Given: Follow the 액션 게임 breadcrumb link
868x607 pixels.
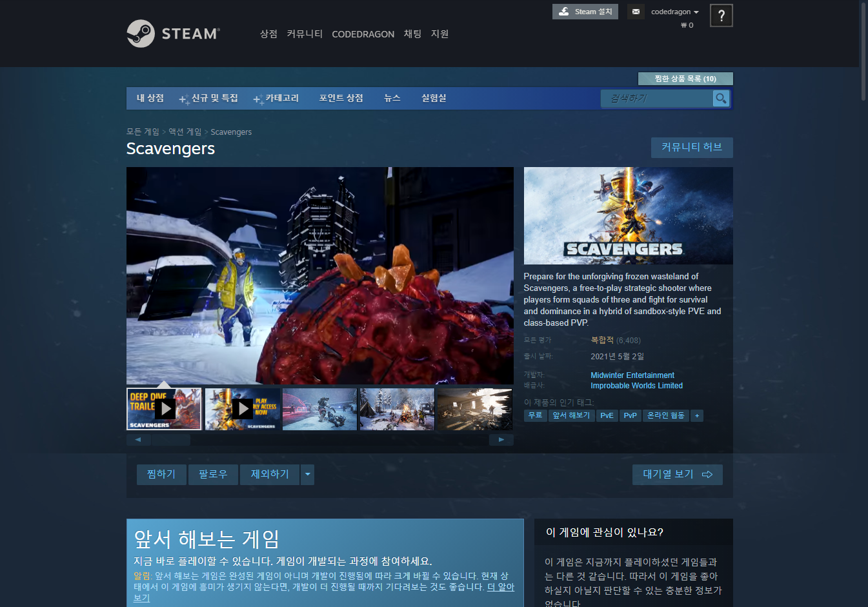Looking at the screenshot, I should tap(185, 132).
